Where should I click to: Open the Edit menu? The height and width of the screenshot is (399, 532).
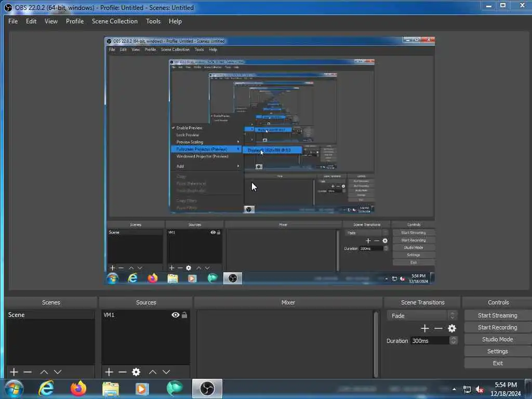click(x=31, y=21)
